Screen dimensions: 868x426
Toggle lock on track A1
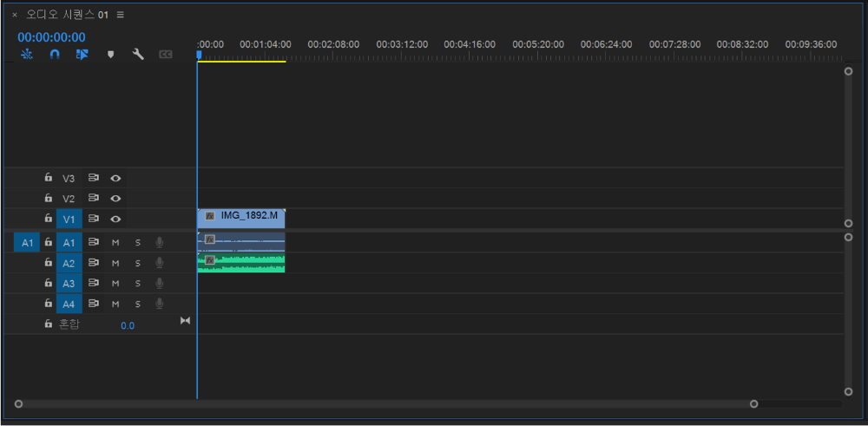[x=49, y=242]
